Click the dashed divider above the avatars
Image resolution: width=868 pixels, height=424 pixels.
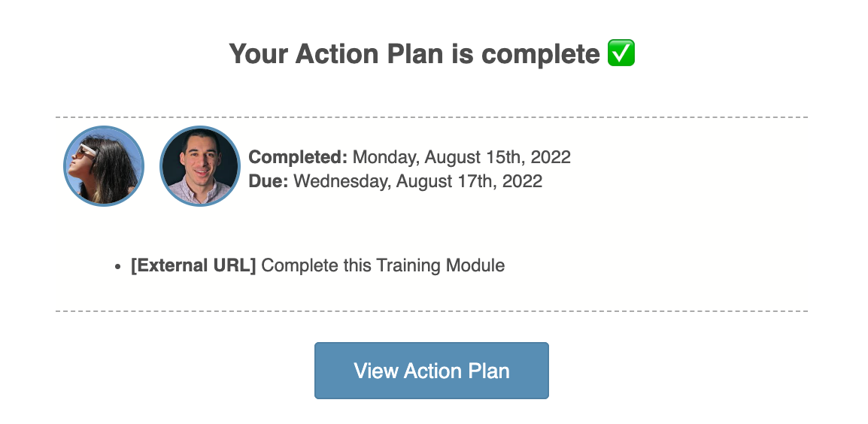pos(432,117)
